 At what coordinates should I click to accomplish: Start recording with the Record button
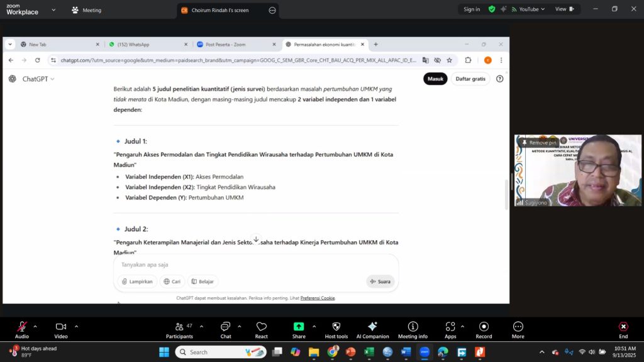click(x=484, y=330)
